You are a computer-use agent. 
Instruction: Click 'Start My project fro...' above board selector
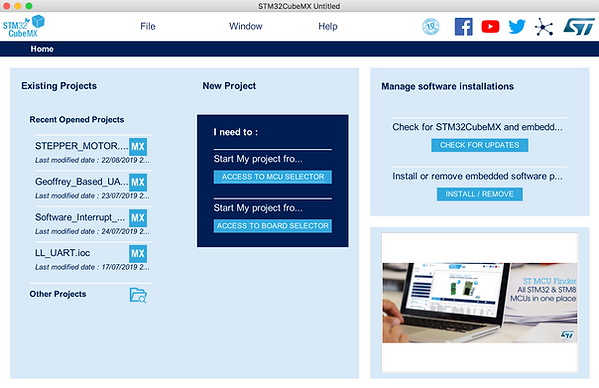258,208
